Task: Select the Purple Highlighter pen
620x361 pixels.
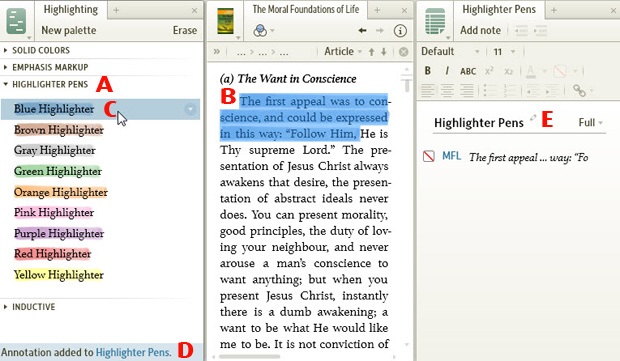Action: pyautogui.click(x=59, y=233)
